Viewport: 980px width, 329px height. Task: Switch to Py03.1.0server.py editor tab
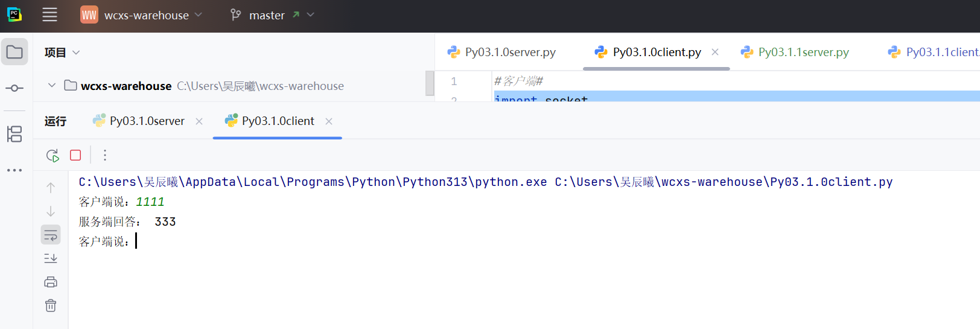(510, 53)
